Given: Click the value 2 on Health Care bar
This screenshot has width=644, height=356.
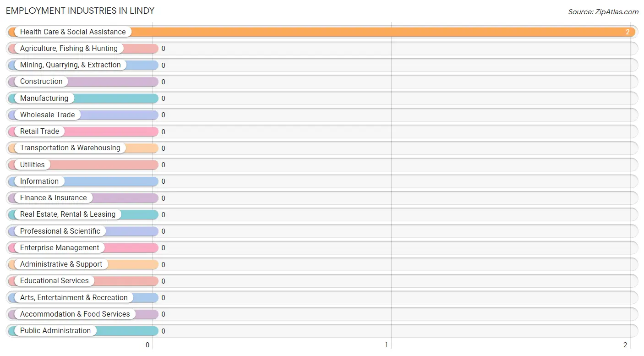Looking at the screenshot, I should point(628,32).
